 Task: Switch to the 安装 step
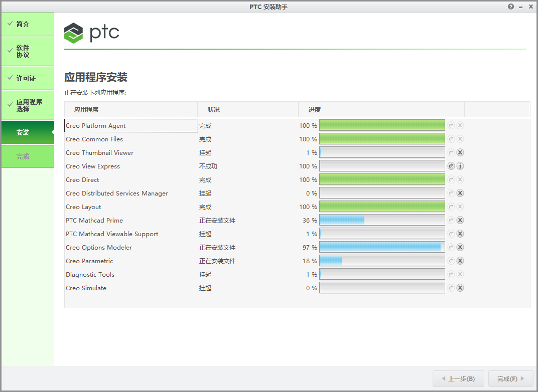click(28, 132)
